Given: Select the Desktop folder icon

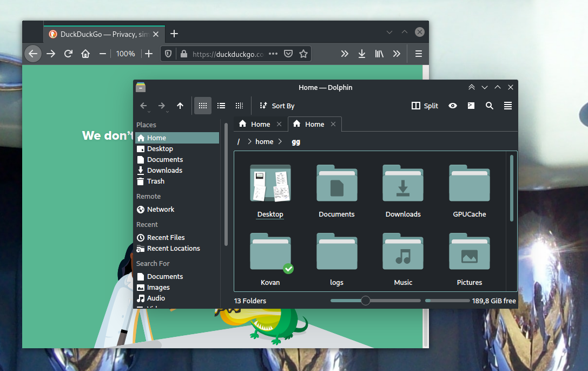Looking at the screenshot, I should coord(270,183).
